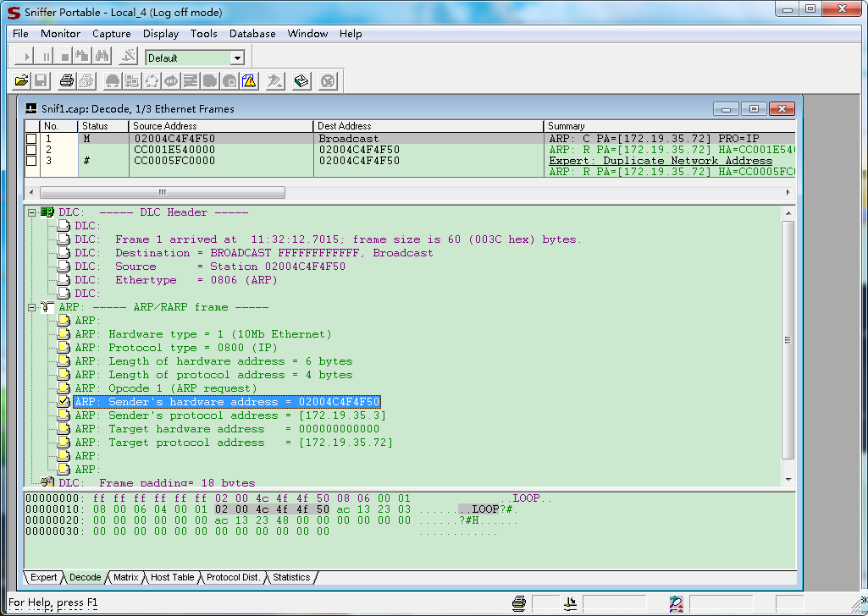Screen dimensions: 868x616
Task: Click the crossed-out circle toolbar icon
Action: coord(329,81)
